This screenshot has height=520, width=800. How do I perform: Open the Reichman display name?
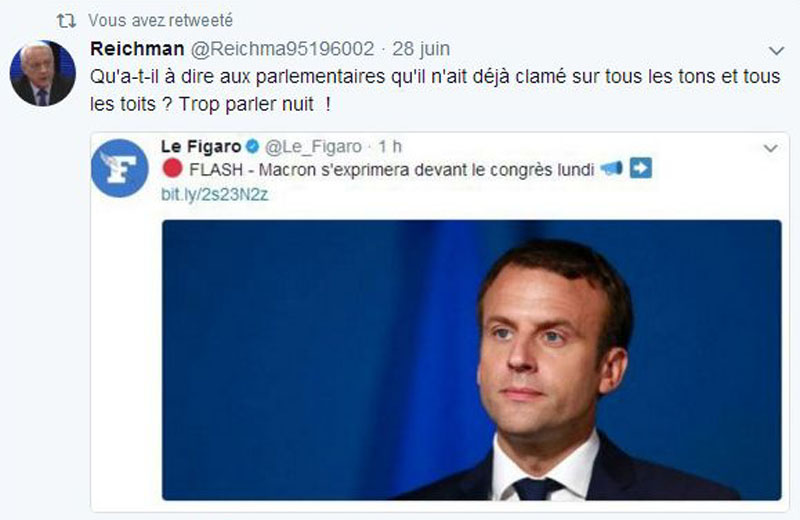tap(137, 49)
